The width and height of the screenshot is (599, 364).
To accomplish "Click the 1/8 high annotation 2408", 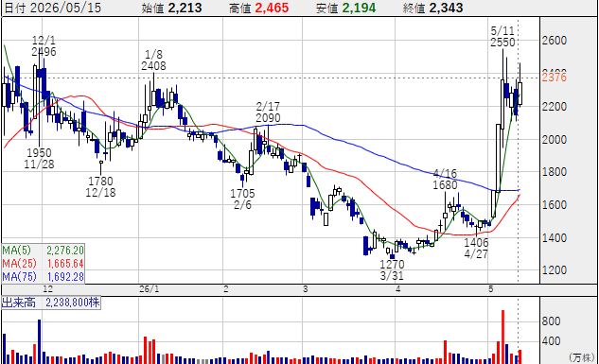I will 153,66.
